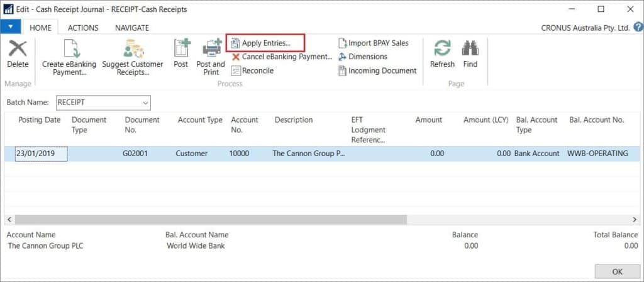644x282 pixels.
Task: Click Cancel eBanking Payment action
Action: (282, 57)
